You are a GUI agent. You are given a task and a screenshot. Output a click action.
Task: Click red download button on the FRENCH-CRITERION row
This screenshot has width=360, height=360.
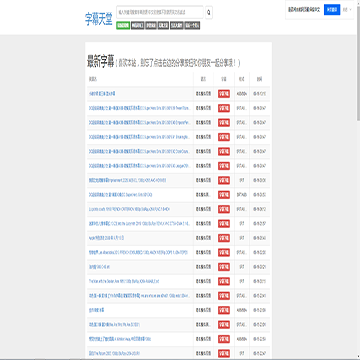(x=224, y=209)
